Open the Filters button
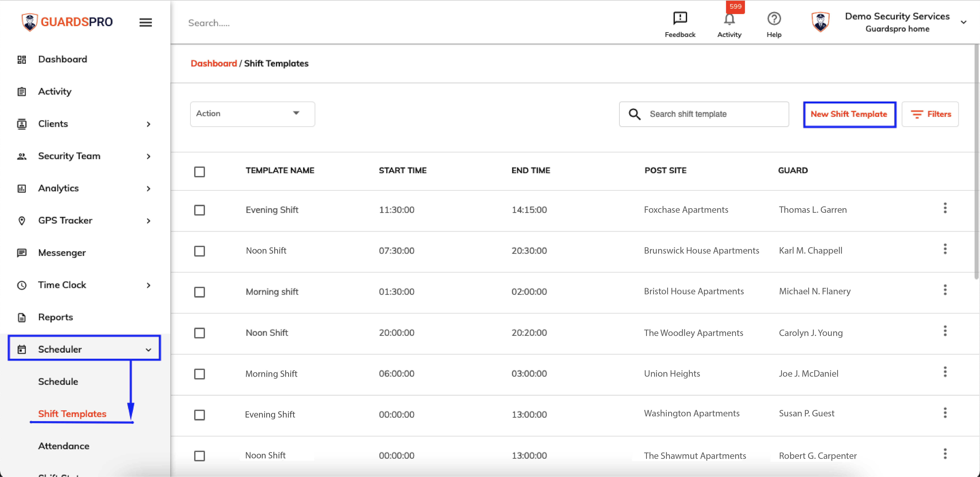This screenshot has width=980, height=477. [930, 114]
